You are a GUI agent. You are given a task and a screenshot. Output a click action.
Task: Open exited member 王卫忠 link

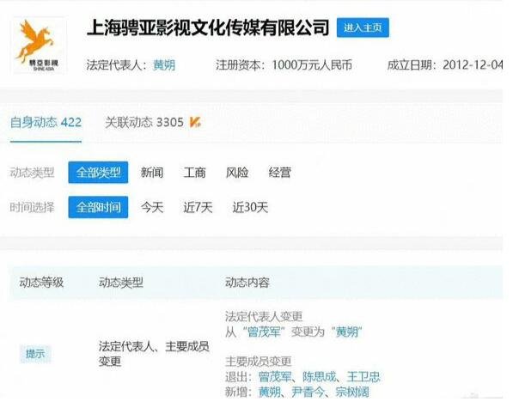coord(363,377)
